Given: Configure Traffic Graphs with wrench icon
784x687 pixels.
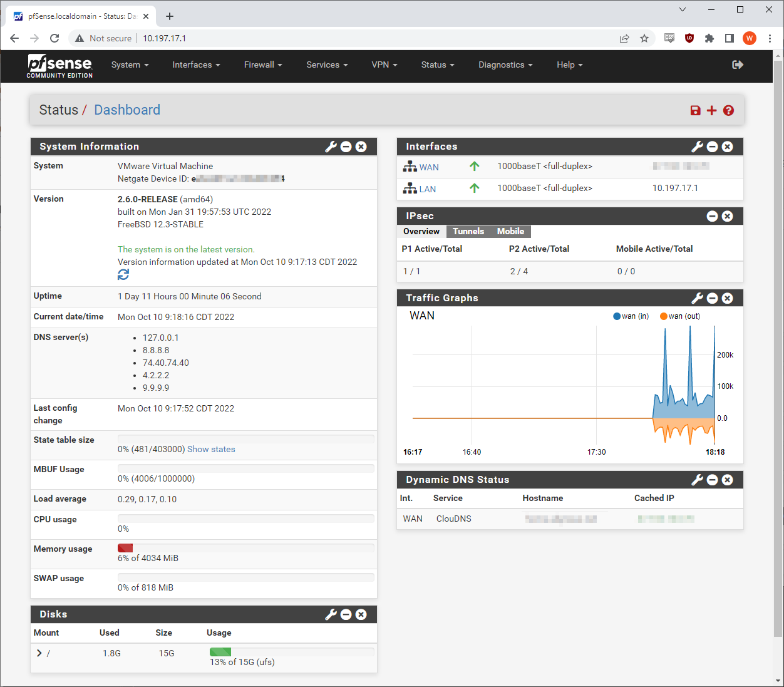Looking at the screenshot, I should coord(697,298).
